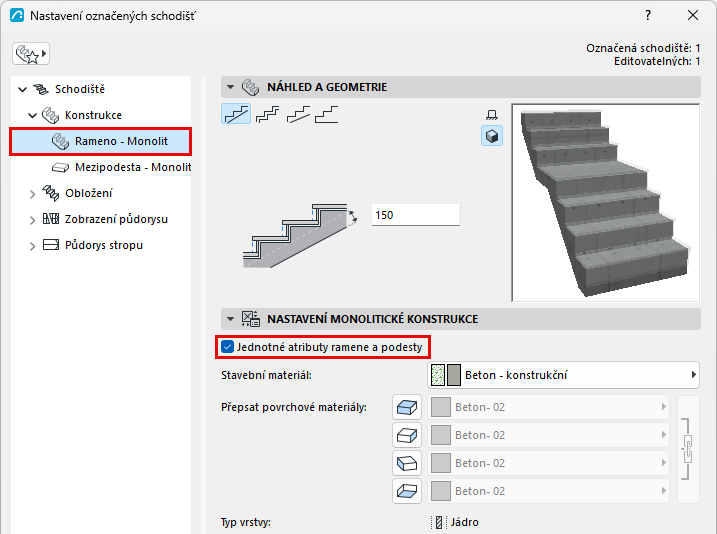Viewport: 717px width, 534px height.
Task: Open the favorites star button
Action: [x=31, y=54]
